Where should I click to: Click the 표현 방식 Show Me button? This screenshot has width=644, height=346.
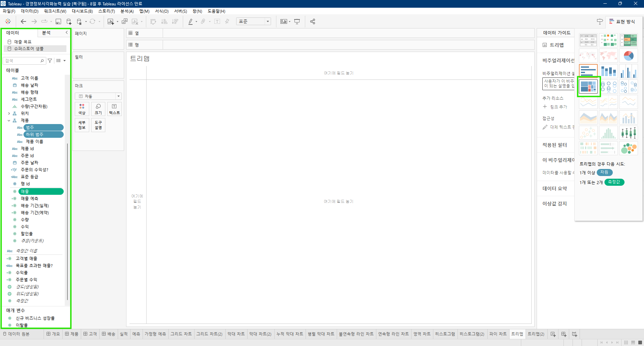pyautogui.click(x=622, y=21)
